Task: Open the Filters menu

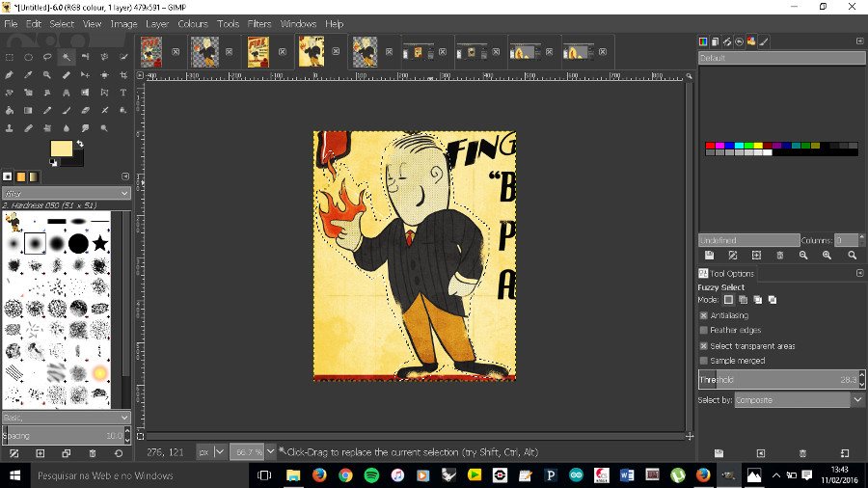Action: (x=259, y=24)
